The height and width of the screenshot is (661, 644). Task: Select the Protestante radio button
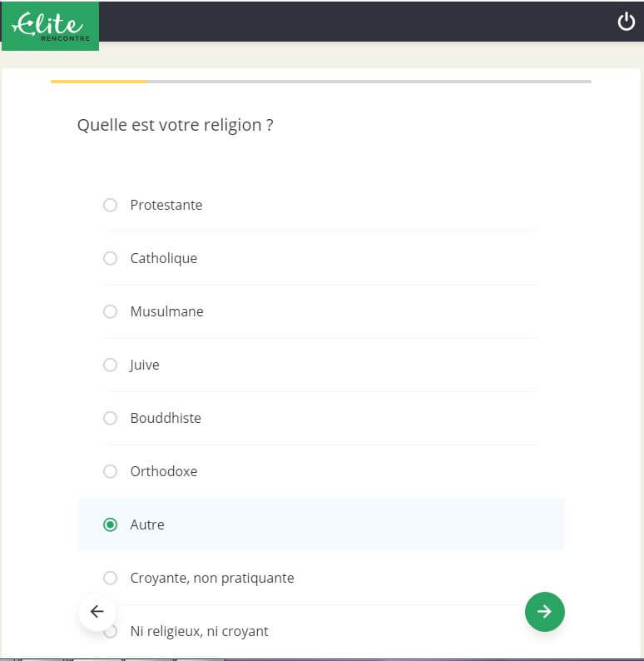tap(110, 205)
